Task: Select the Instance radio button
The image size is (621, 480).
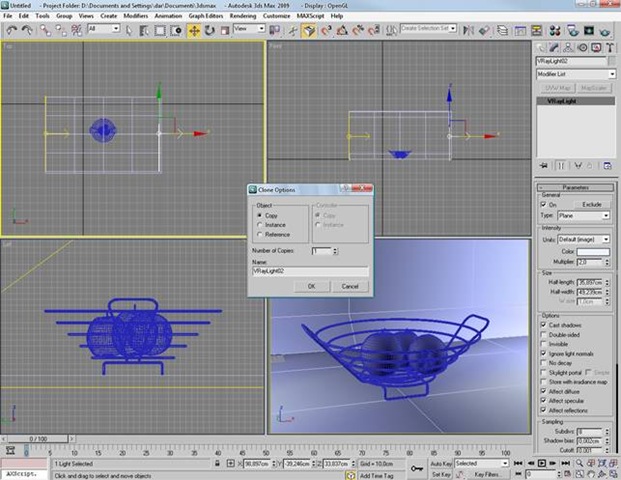Action: pyautogui.click(x=261, y=225)
